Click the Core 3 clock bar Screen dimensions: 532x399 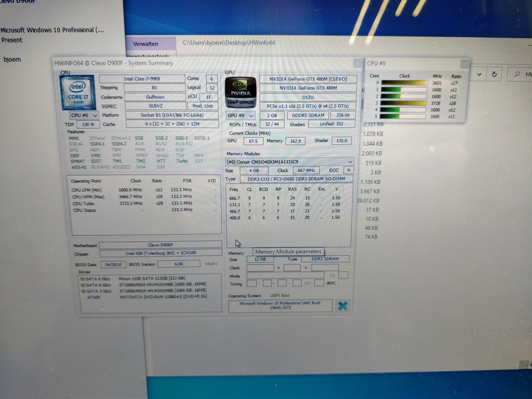(x=403, y=103)
